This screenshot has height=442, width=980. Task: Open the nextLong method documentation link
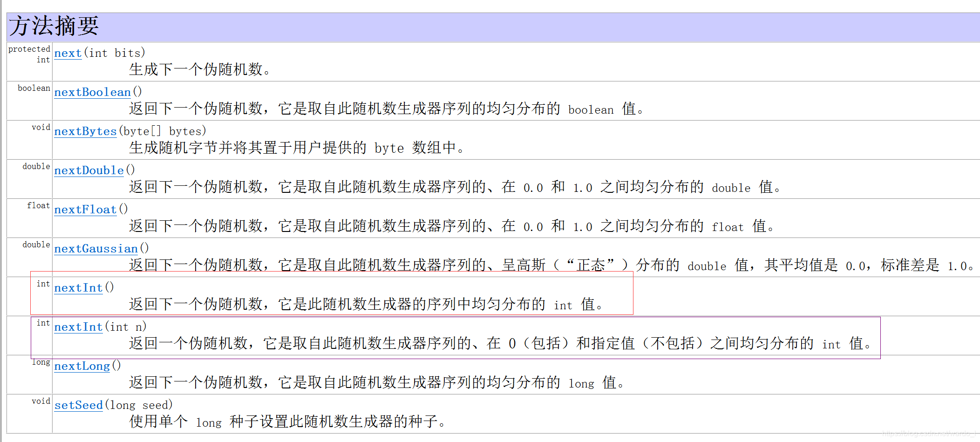tap(82, 366)
